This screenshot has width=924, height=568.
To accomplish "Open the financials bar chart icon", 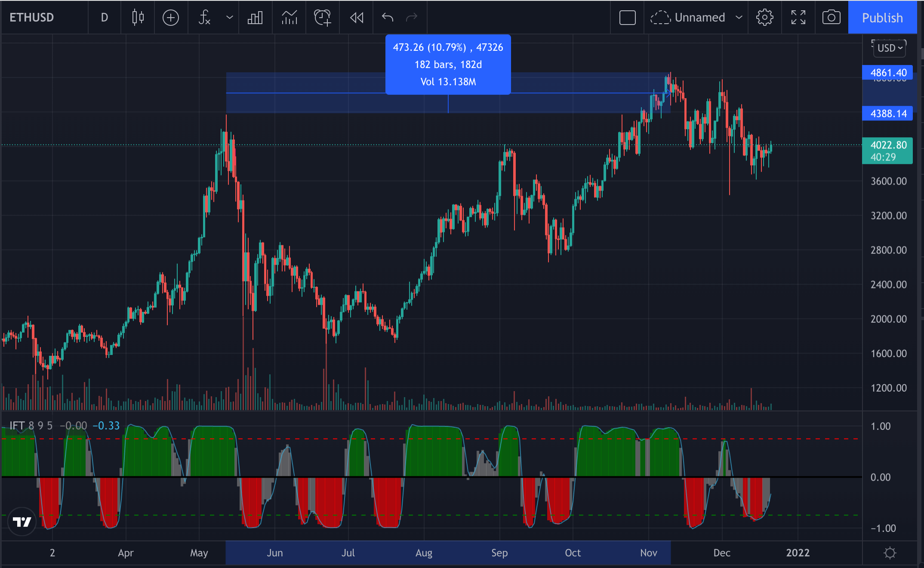I will [x=255, y=18].
